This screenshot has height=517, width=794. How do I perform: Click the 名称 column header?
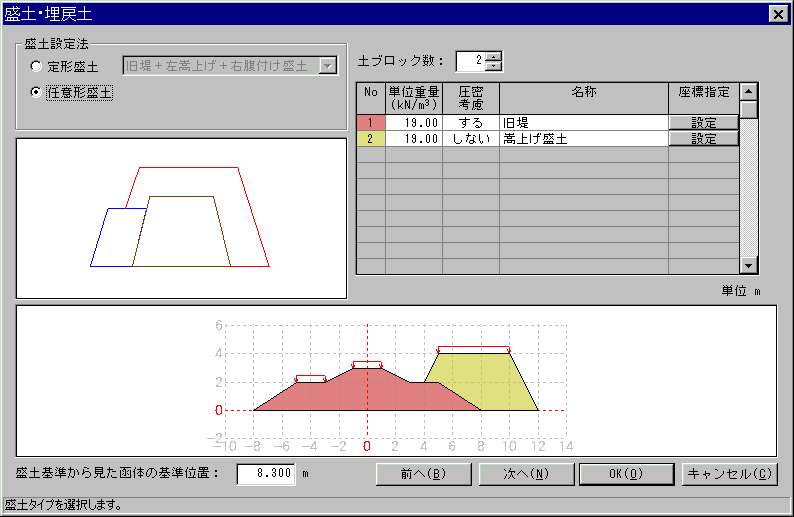click(583, 98)
